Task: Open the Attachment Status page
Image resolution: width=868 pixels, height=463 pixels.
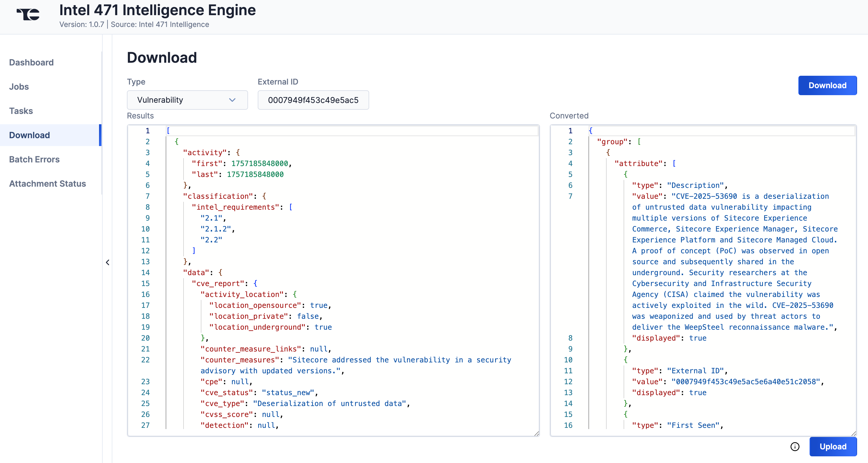Action: coord(48,184)
